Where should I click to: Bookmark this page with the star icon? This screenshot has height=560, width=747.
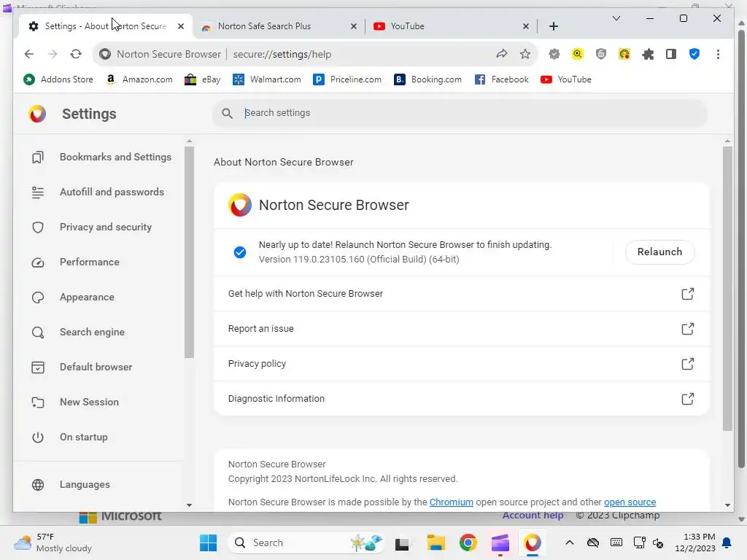pos(525,54)
